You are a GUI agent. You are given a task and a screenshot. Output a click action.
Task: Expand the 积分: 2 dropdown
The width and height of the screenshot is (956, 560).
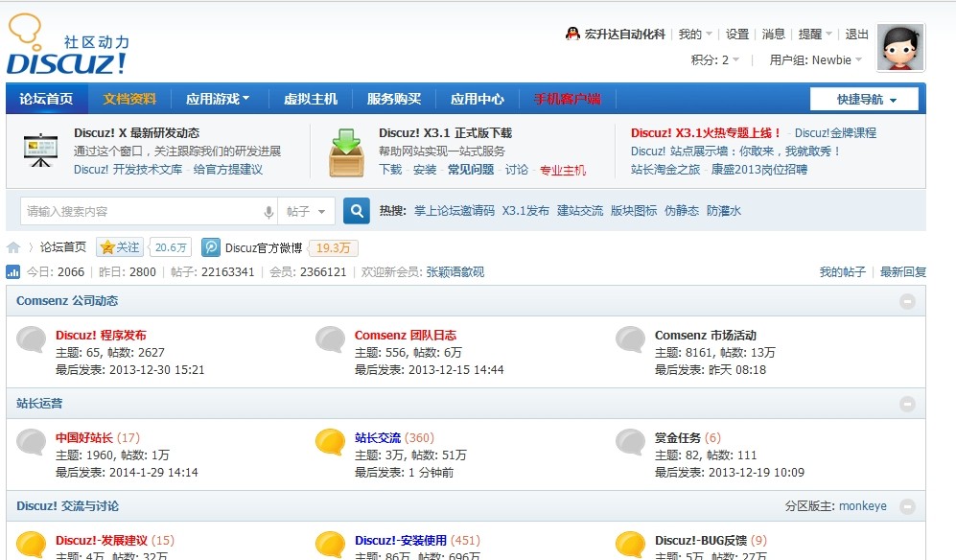(x=715, y=59)
